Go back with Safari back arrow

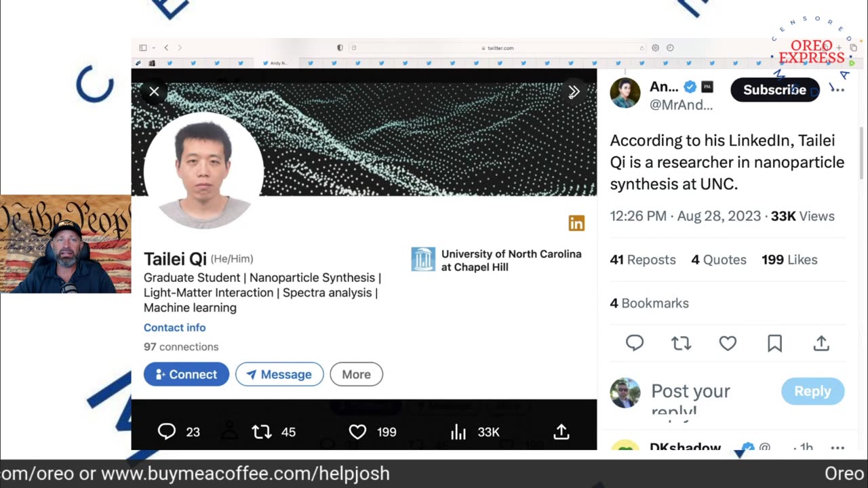pos(166,47)
